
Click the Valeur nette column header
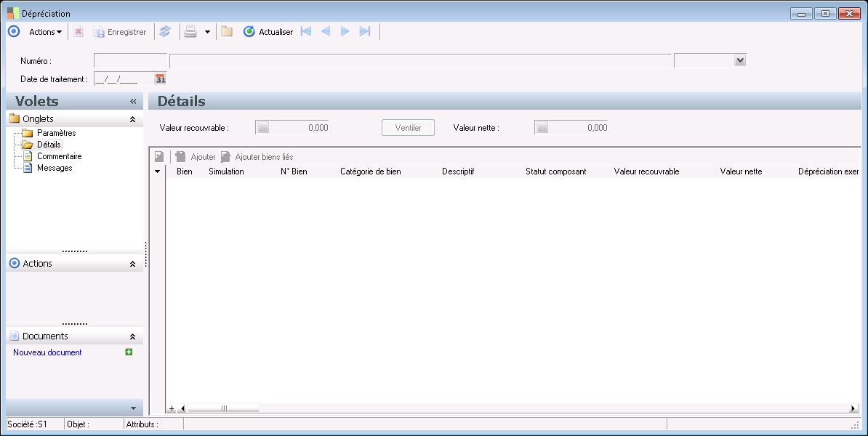tap(742, 171)
